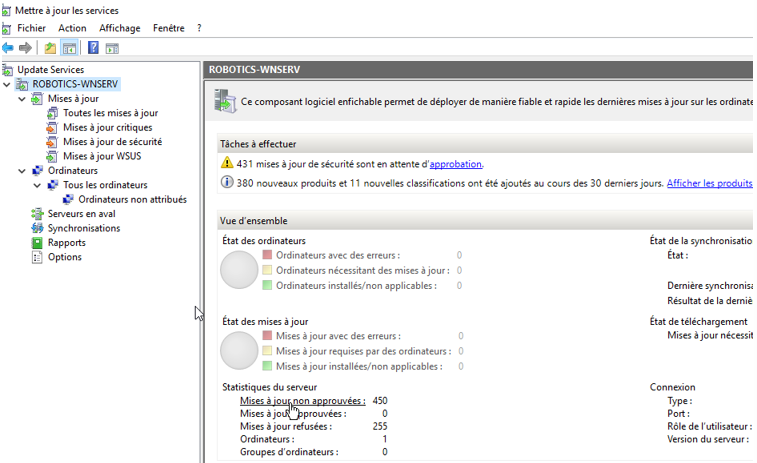Click the Up one level folder icon

click(50, 48)
